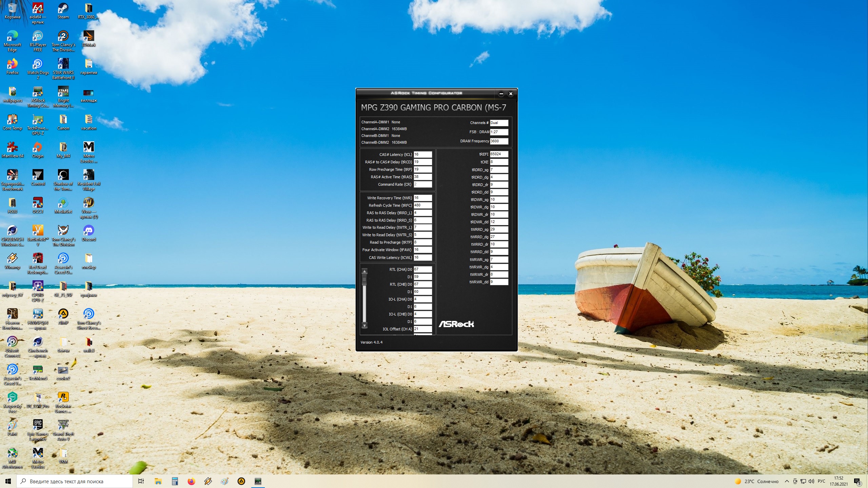Open the Windows Start menu
This screenshot has width=868, height=488.
click(x=8, y=481)
